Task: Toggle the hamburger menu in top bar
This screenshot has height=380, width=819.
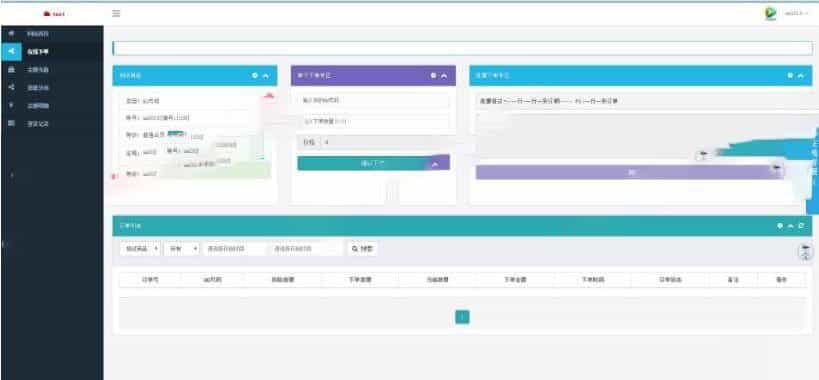Action: pyautogui.click(x=116, y=14)
